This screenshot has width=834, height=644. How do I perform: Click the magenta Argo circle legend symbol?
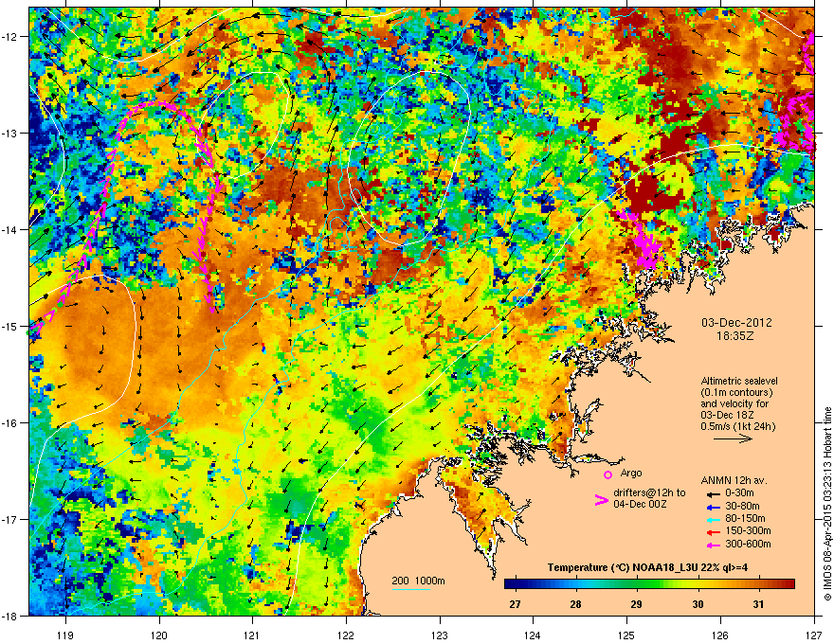pos(607,474)
